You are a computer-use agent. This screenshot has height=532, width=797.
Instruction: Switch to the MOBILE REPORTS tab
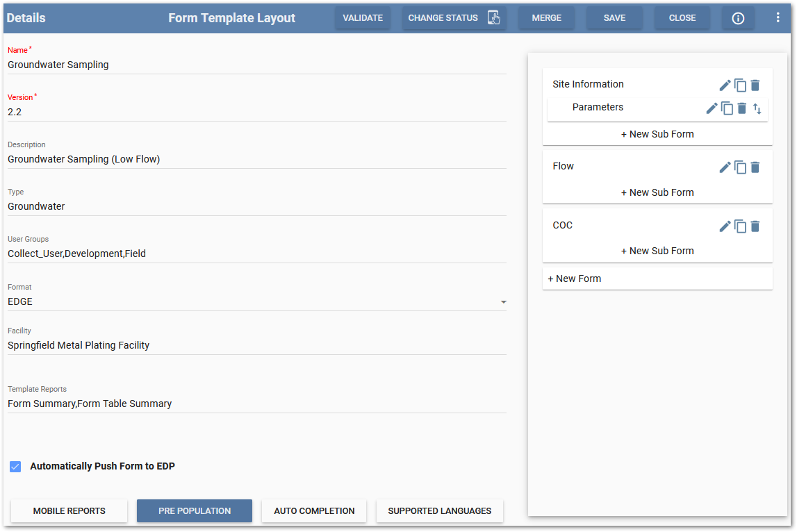tap(68, 510)
